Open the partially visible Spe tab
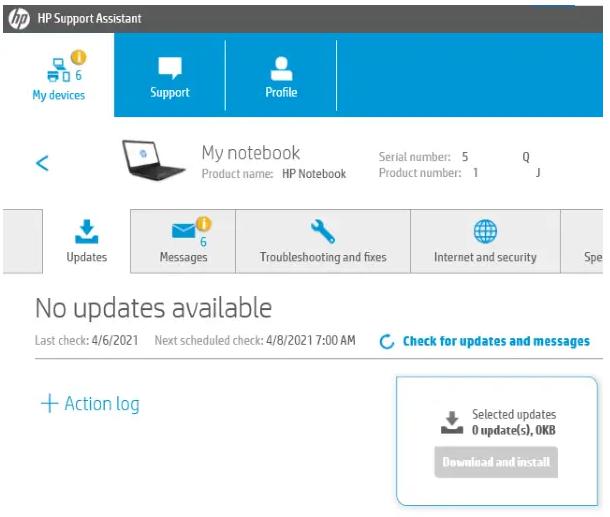The image size is (610, 517). point(582,241)
